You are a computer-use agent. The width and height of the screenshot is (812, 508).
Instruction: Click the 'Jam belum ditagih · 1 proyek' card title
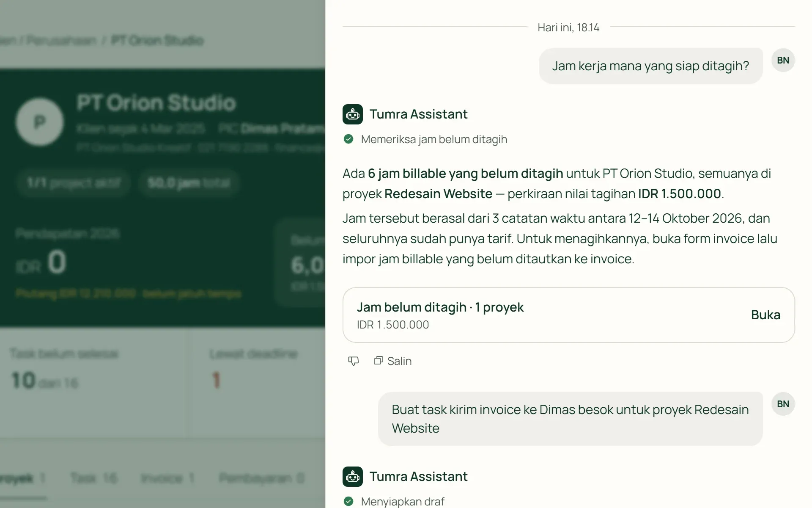[440, 307]
